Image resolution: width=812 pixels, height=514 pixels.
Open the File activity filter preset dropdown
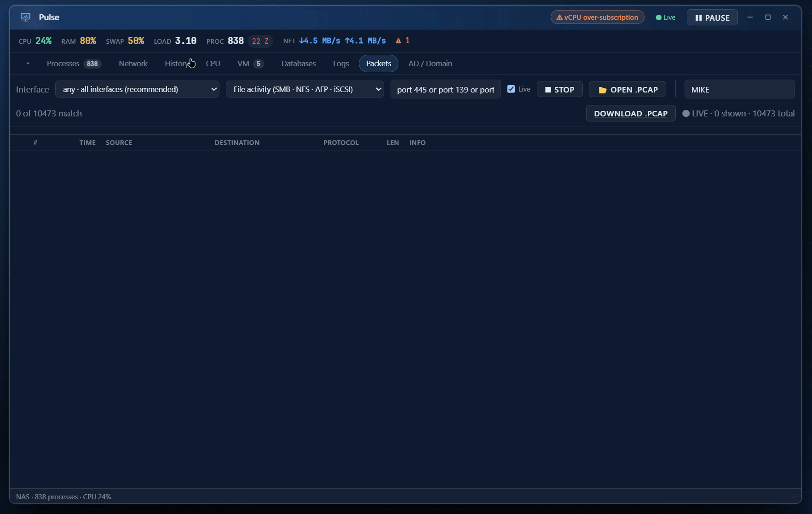tap(305, 89)
